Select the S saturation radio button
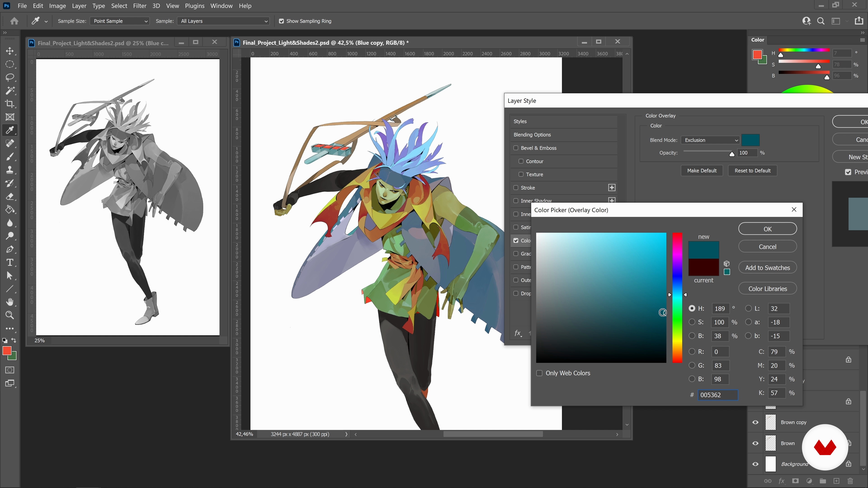Viewport: 868px width, 488px height. (692, 322)
